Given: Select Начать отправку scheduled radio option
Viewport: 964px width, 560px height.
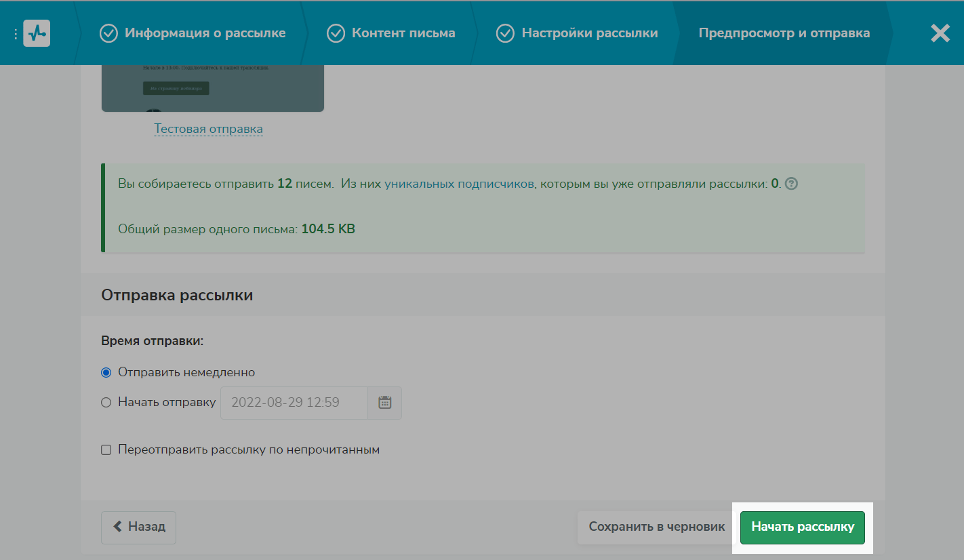Looking at the screenshot, I should (106, 403).
